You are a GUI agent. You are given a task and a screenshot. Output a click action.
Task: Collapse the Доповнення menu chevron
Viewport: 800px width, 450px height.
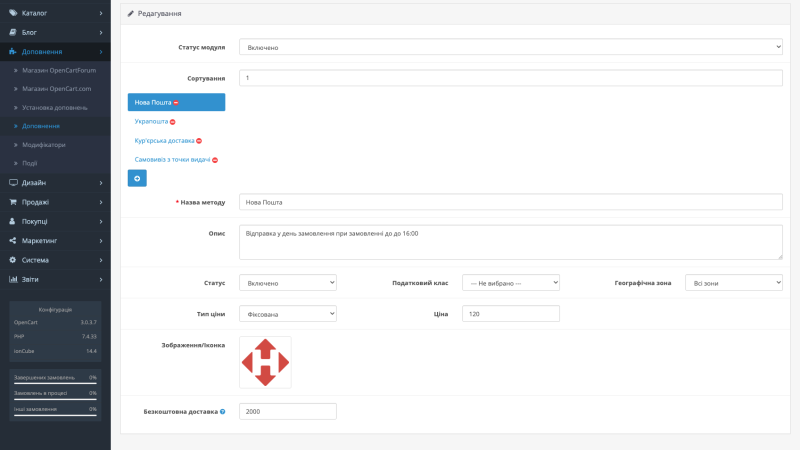[101, 52]
